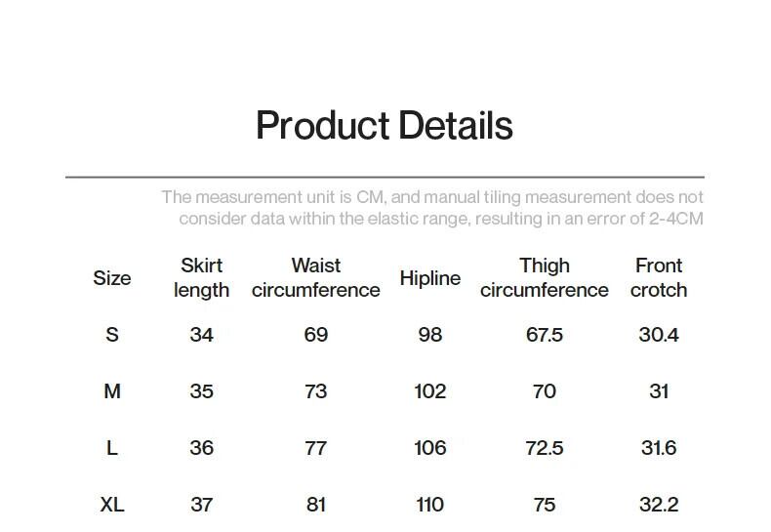The width and height of the screenshot is (771, 532).
Task: Select the M size row label
Action: tap(112, 391)
